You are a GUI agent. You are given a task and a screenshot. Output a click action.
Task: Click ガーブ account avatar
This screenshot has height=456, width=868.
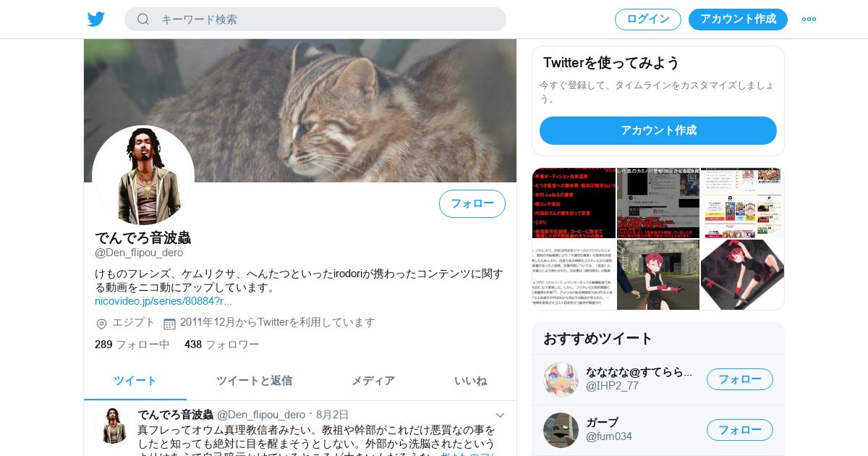(x=561, y=430)
